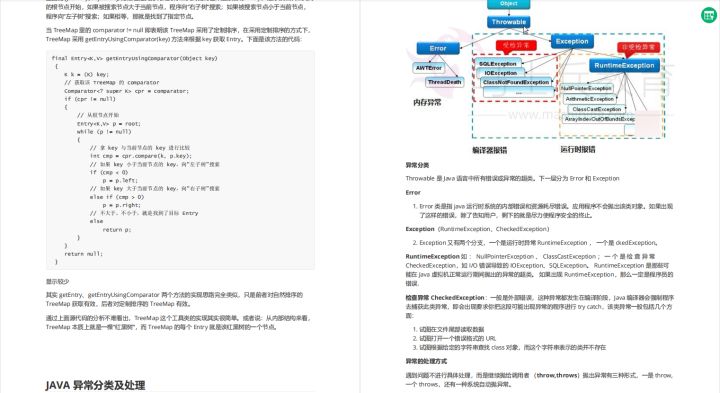Click the 'return p;' code line
720x393 pixels.
click(117, 229)
